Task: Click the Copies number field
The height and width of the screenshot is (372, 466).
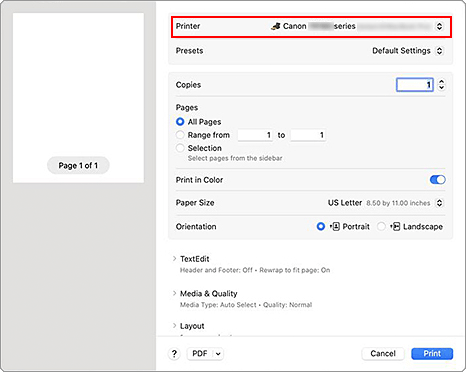Action: (x=415, y=85)
